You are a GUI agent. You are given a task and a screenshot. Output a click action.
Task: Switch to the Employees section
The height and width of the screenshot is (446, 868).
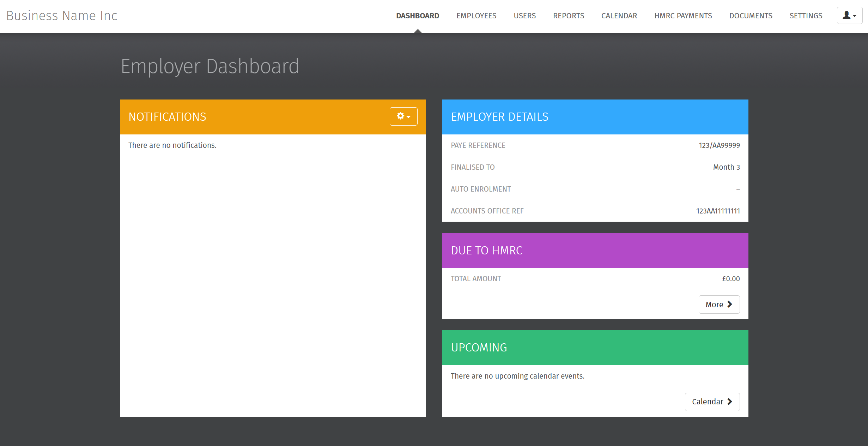click(x=476, y=16)
